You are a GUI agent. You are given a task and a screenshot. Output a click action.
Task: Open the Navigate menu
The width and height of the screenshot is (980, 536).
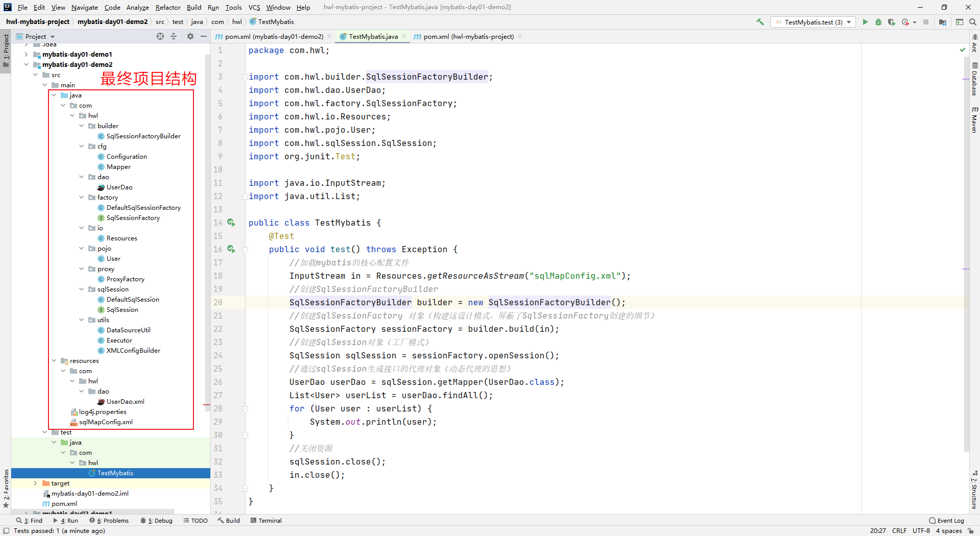(84, 7)
